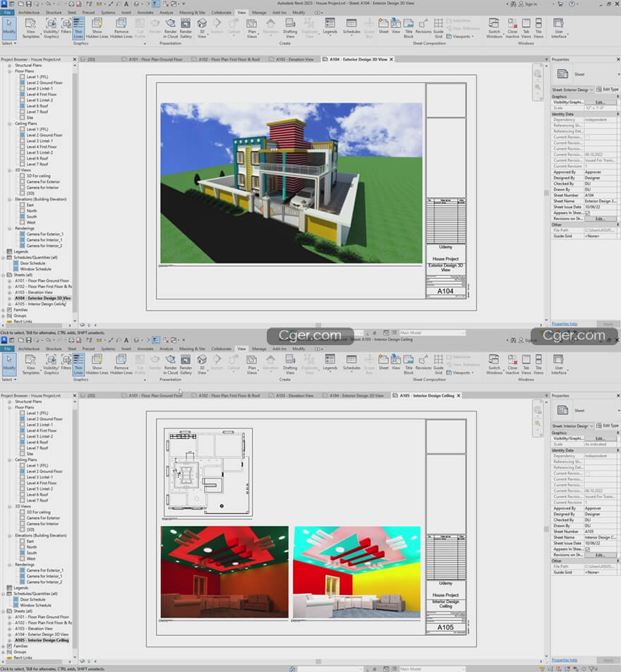Click Plan Views in the upper ribbon
The width and height of the screenshot is (621, 672).
click(x=252, y=28)
